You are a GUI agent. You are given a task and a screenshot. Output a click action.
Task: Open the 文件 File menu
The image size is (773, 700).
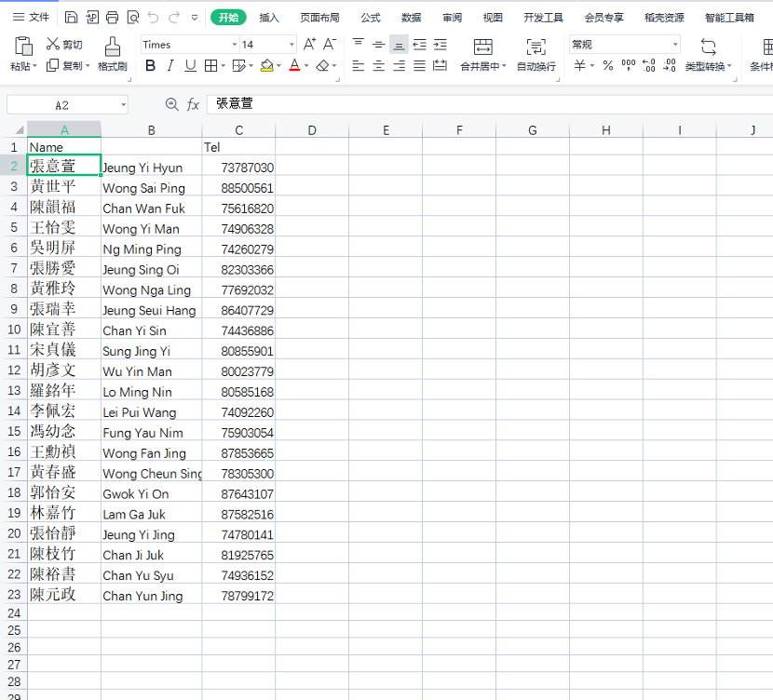pyautogui.click(x=31, y=18)
